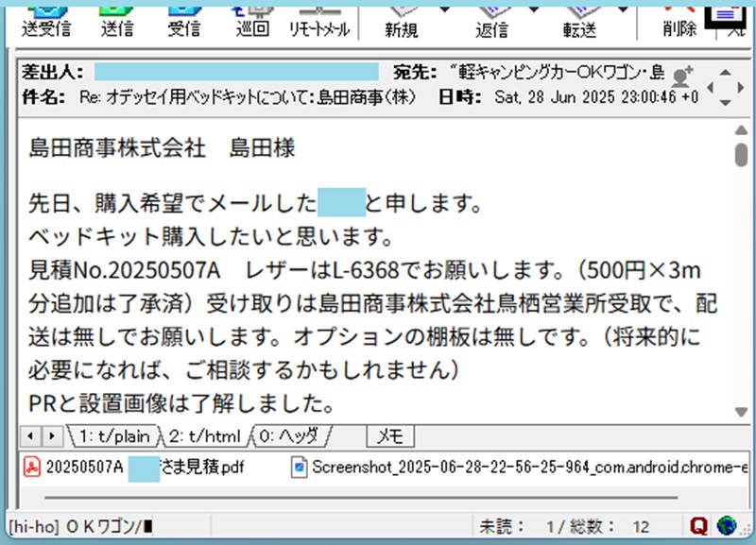
Task: Click the 送信 (send) toolbar icon
Action: point(115,21)
